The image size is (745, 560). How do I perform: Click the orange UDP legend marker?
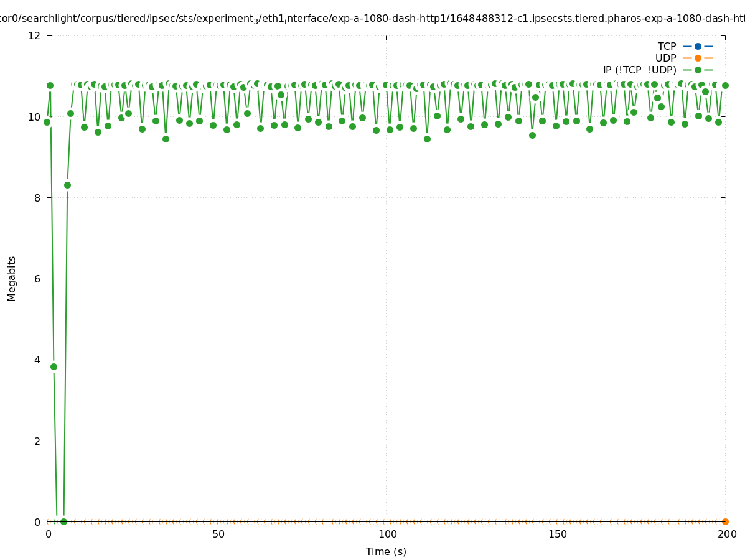point(698,58)
